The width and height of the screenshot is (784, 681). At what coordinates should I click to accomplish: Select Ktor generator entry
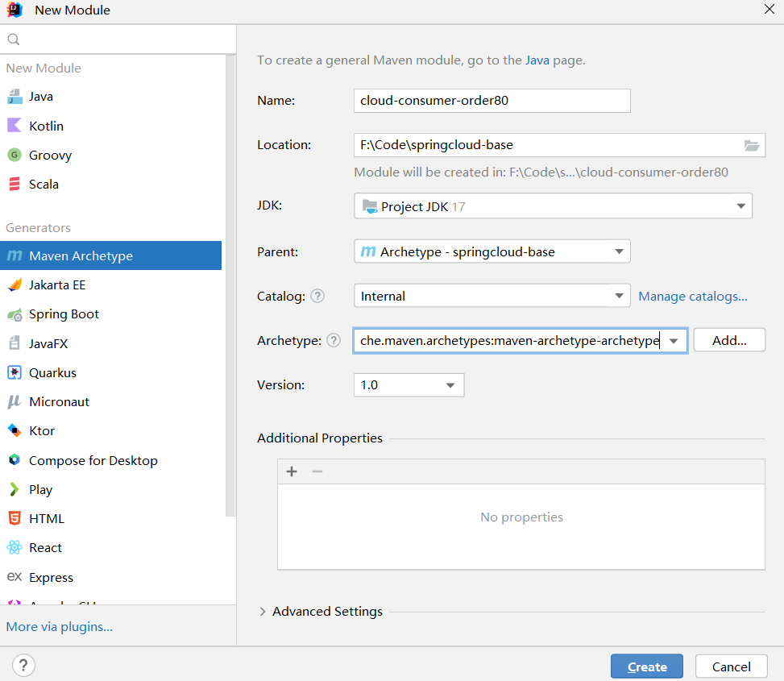[x=111, y=430]
